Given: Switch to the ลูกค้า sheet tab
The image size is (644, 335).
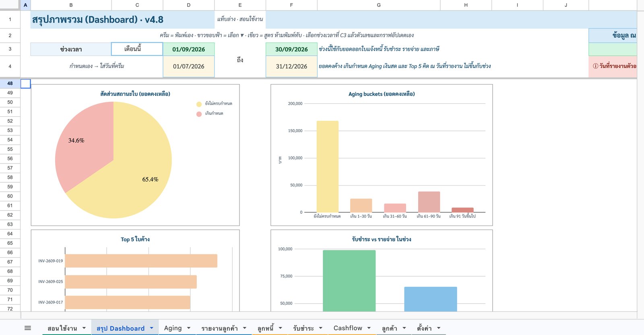Looking at the screenshot, I should pos(389,328).
